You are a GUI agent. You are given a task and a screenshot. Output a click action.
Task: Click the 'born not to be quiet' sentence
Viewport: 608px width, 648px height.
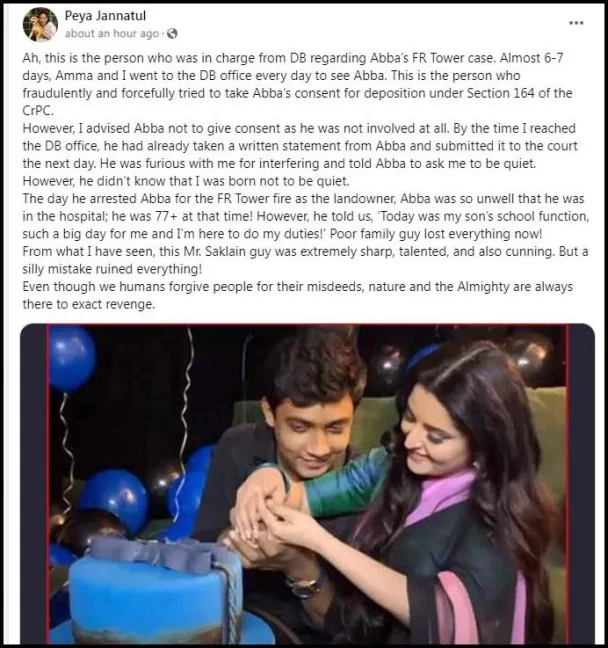click(x=186, y=181)
